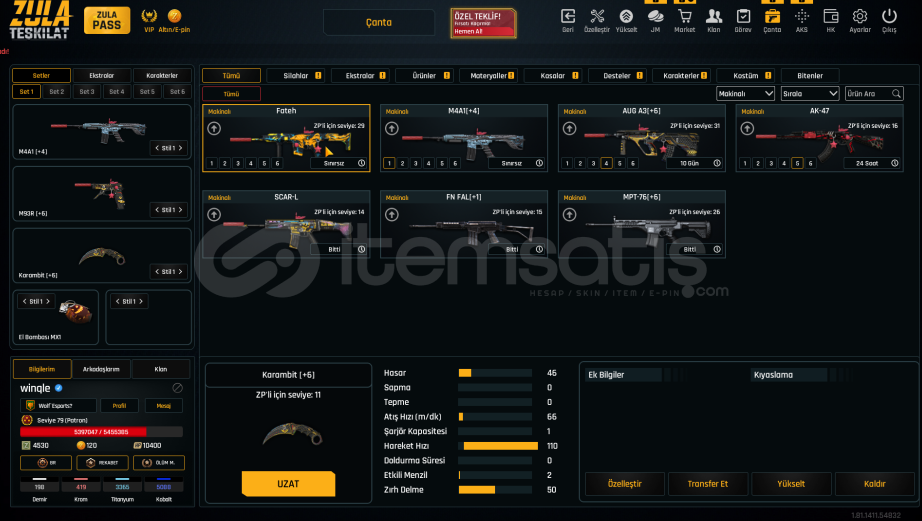The width and height of the screenshot is (922, 521).
Task: Click the Ürün Ara search field
Action: click(x=874, y=93)
